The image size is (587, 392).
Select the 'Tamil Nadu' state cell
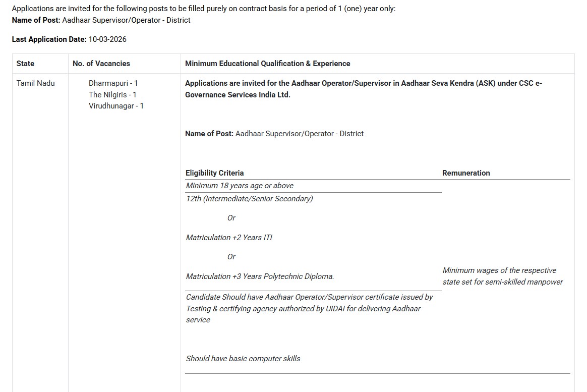coord(36,83)
